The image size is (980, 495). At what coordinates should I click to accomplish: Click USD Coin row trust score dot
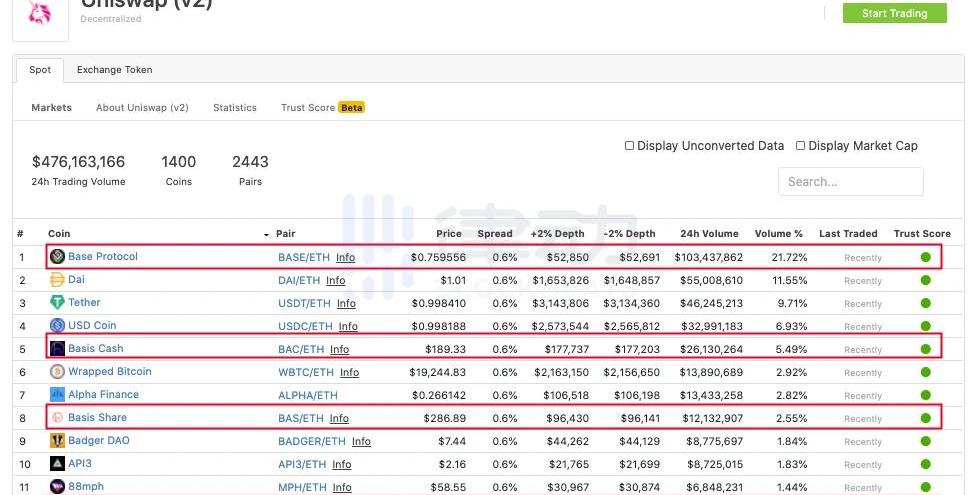point(926,326)
